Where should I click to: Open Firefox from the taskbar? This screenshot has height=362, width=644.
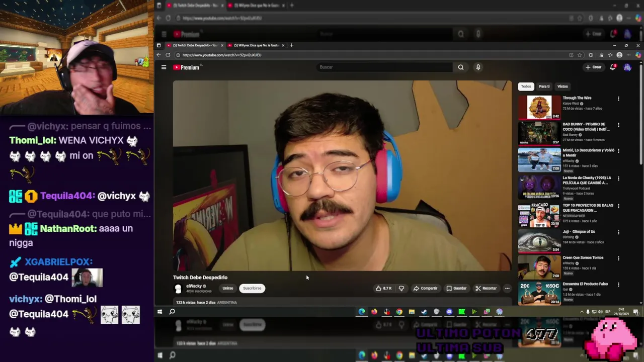point(374,312)
